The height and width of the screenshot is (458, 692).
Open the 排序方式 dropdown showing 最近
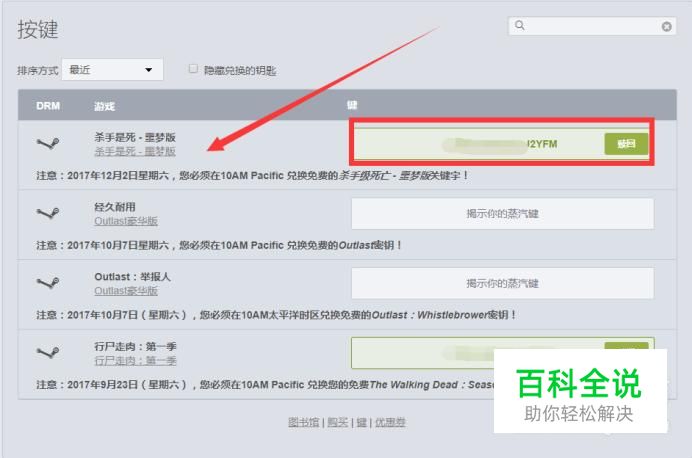[x=113, y=70]
